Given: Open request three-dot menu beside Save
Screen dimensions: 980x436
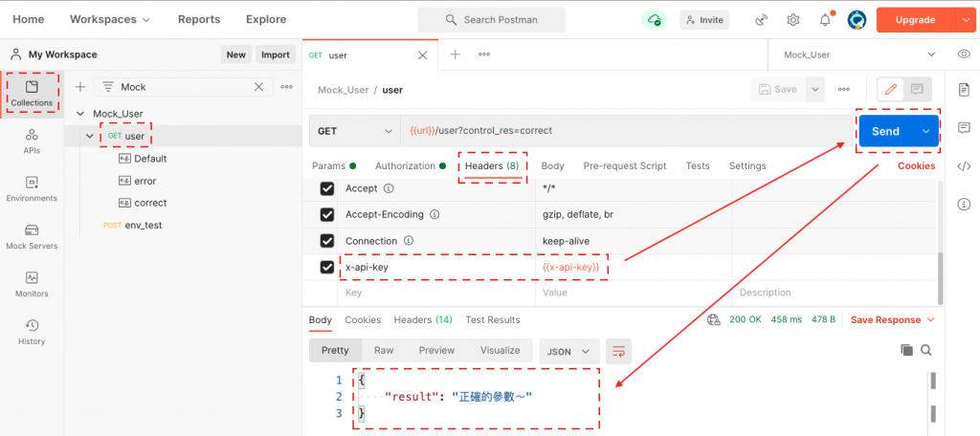Looking at the screenshot, I should 844,89.
